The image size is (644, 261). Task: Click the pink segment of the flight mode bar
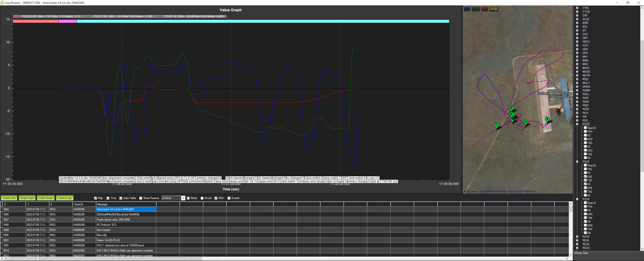pos(67,22)
